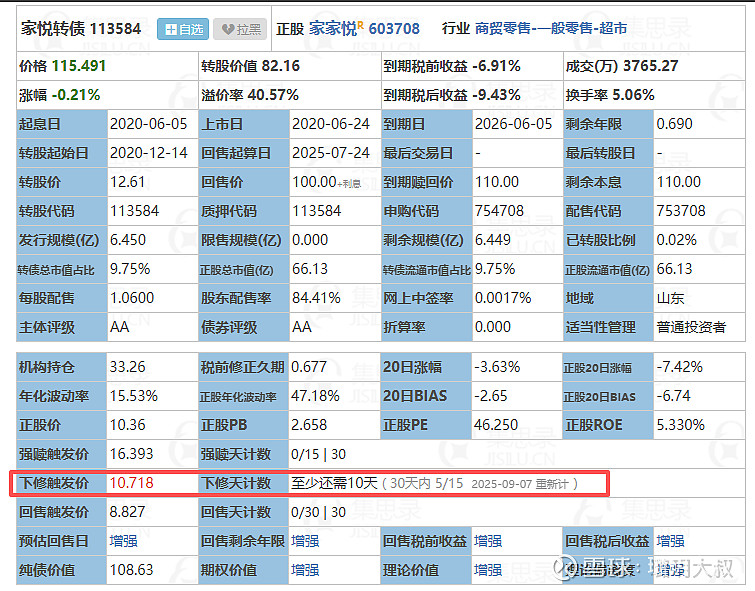This screenshot has width=755, height=591.
Task: Add 家悦转债 to 自选 watchlist
Action: pos(182,29)
